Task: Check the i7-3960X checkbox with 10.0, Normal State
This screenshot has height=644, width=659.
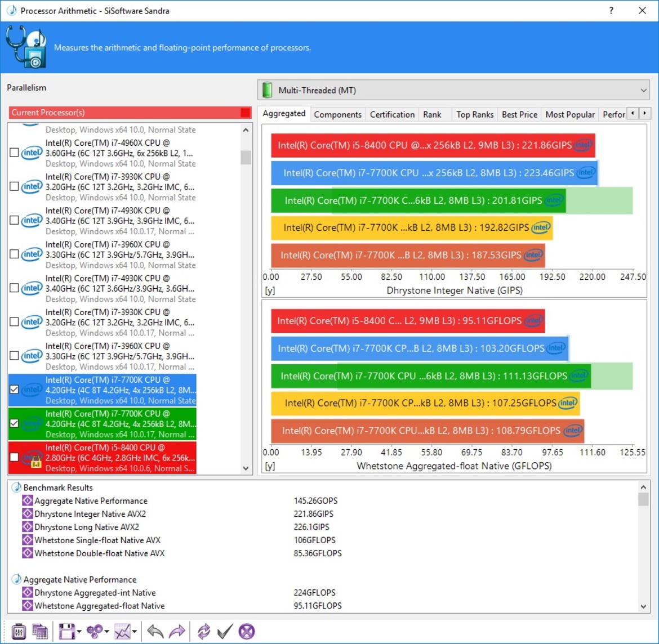Action: coord(14,254)
